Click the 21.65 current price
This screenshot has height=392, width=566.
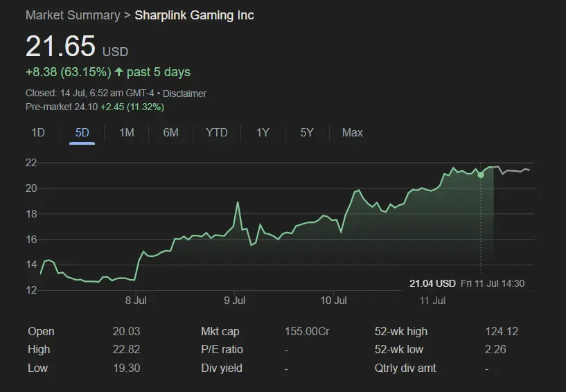(60, 46)
